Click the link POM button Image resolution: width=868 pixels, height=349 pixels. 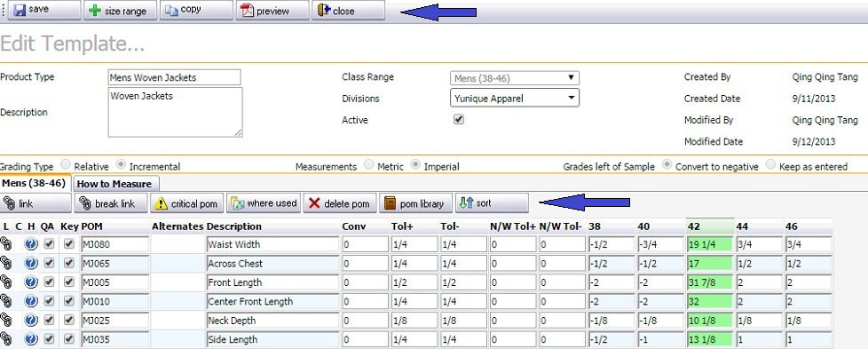click(36, 203)
